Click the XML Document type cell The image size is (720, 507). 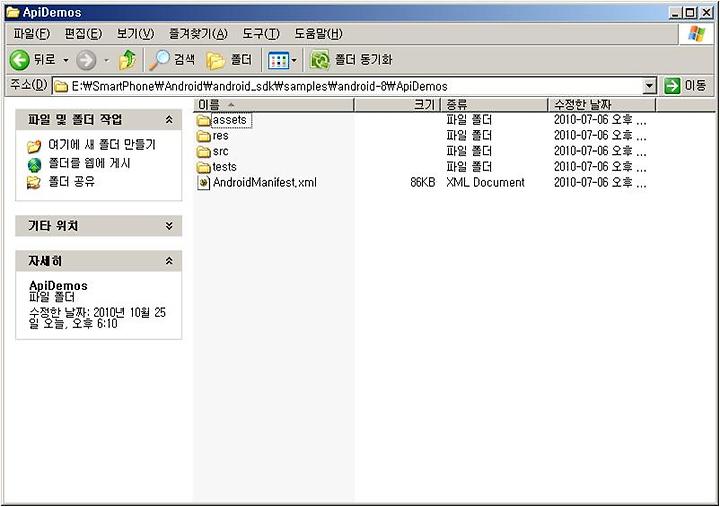[x=485, y=183]
